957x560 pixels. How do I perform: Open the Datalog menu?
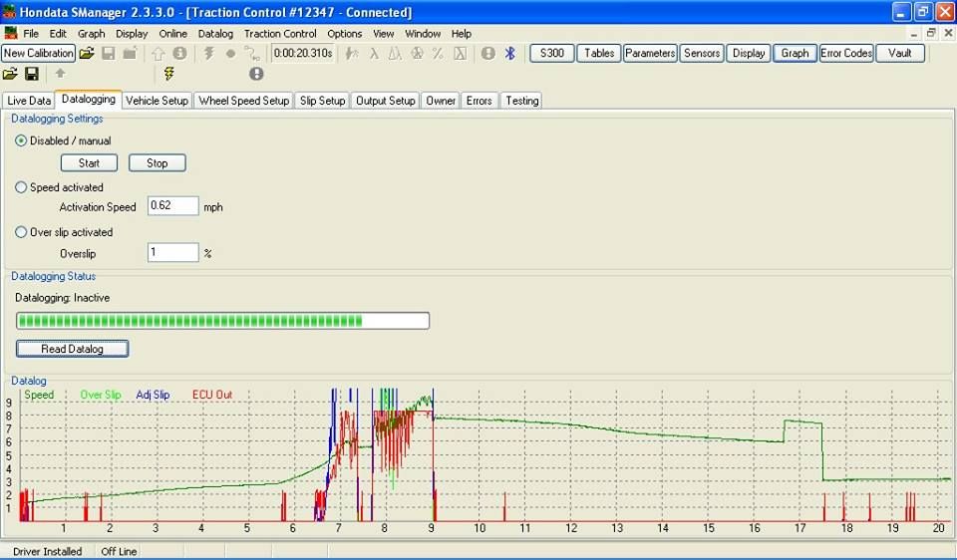[x=215, y=34]
